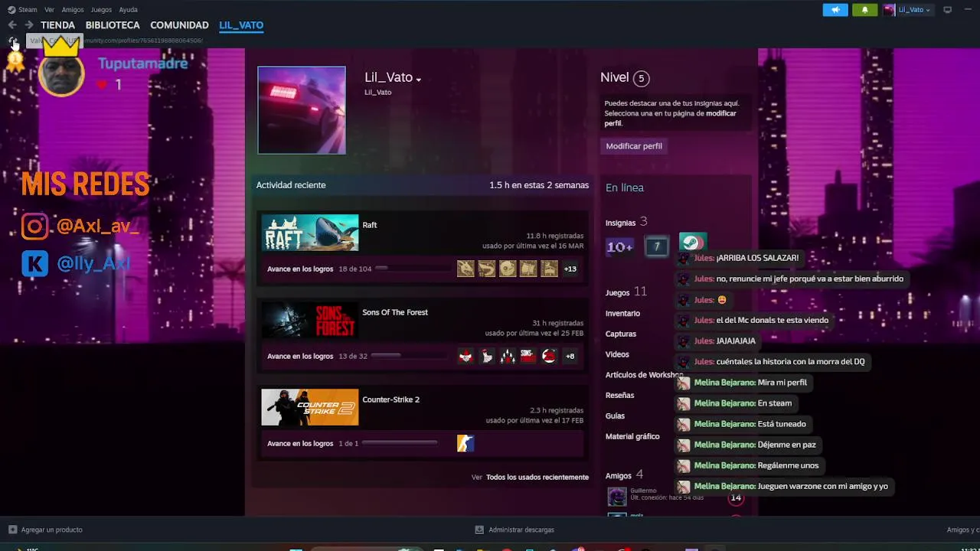Open the Amigos menu

(73, 10)
